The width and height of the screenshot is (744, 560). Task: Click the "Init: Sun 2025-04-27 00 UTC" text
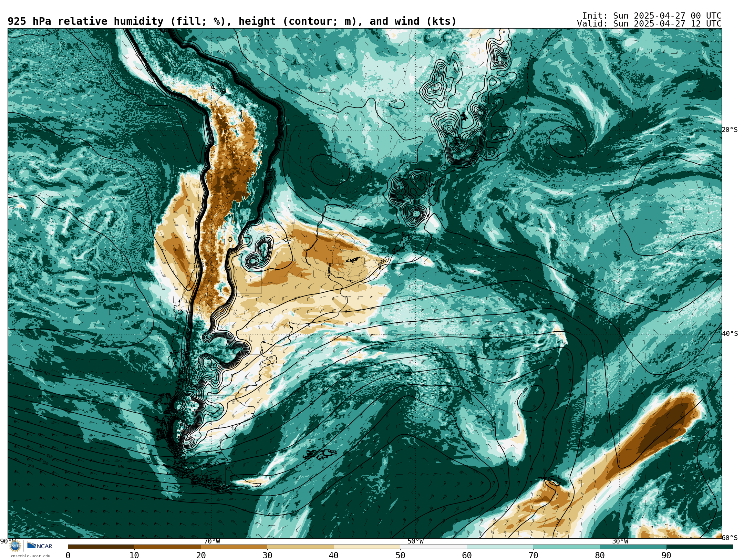tap(652, 16)
